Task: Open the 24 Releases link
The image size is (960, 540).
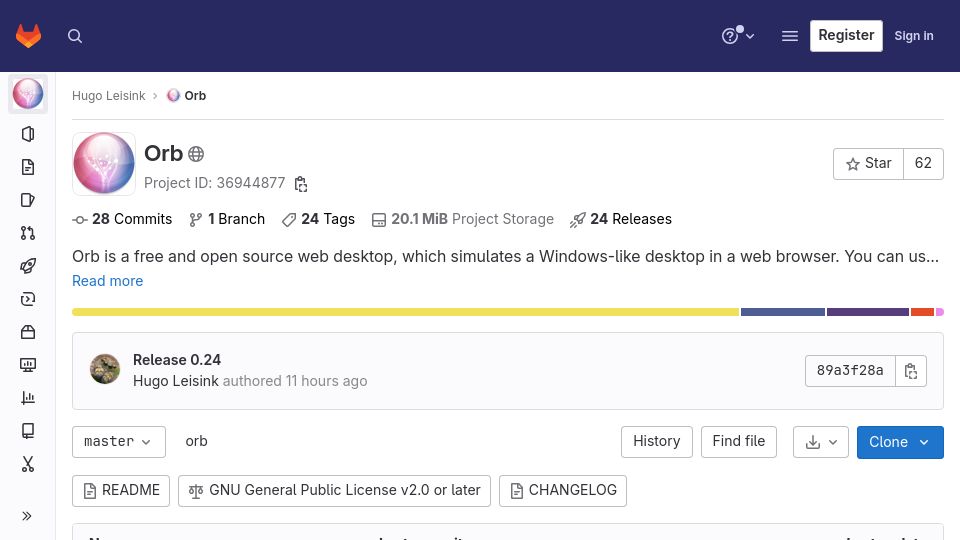Action: click(x=621, y=219)
